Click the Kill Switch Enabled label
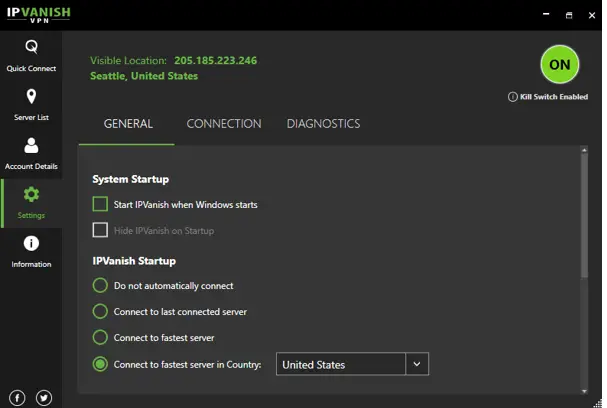Image resolution: width=607 pixels, height=408 pixels. pyautogui.click(x=554, y=97)
